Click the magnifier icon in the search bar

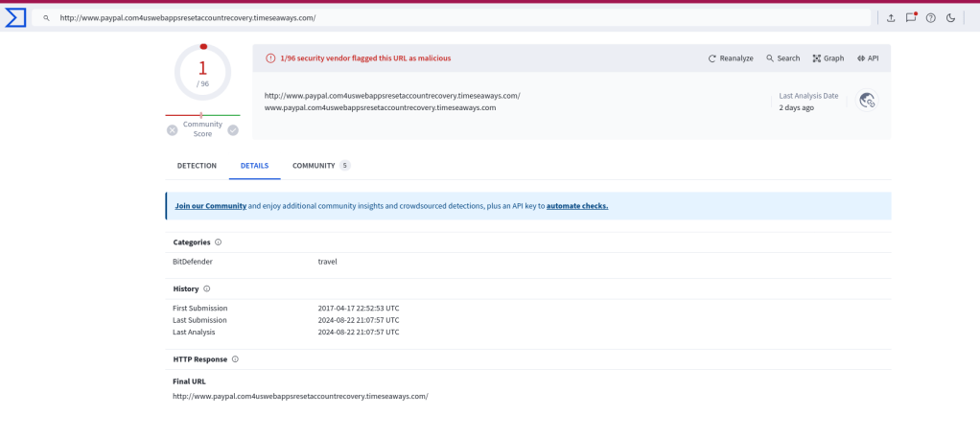click(46, 18)
